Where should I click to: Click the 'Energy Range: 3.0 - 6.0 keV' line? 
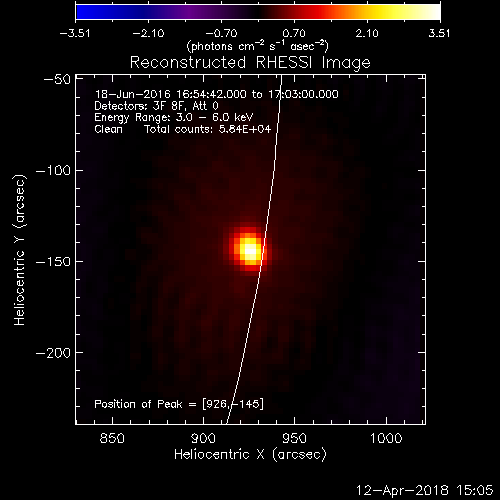(x=174, y=118)
